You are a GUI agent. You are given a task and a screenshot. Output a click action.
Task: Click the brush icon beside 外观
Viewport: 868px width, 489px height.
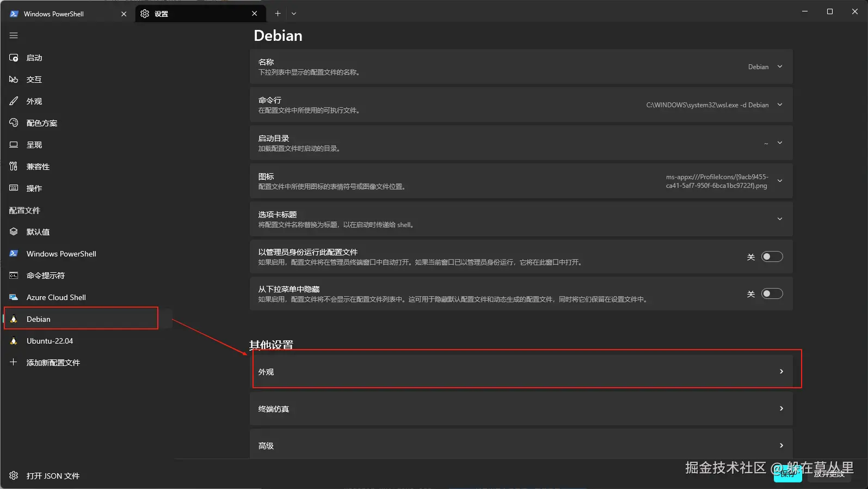pos(14,101)
